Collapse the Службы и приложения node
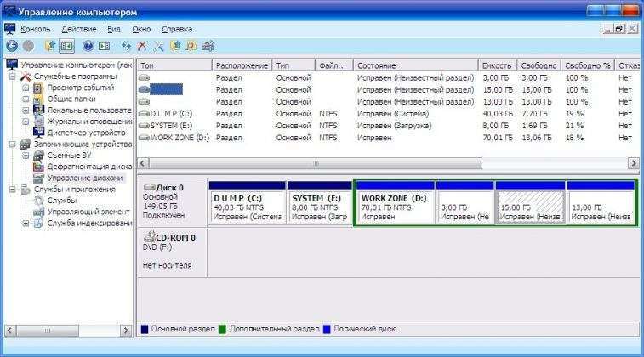Screen dimensions: 644x357 click(12, 190)
